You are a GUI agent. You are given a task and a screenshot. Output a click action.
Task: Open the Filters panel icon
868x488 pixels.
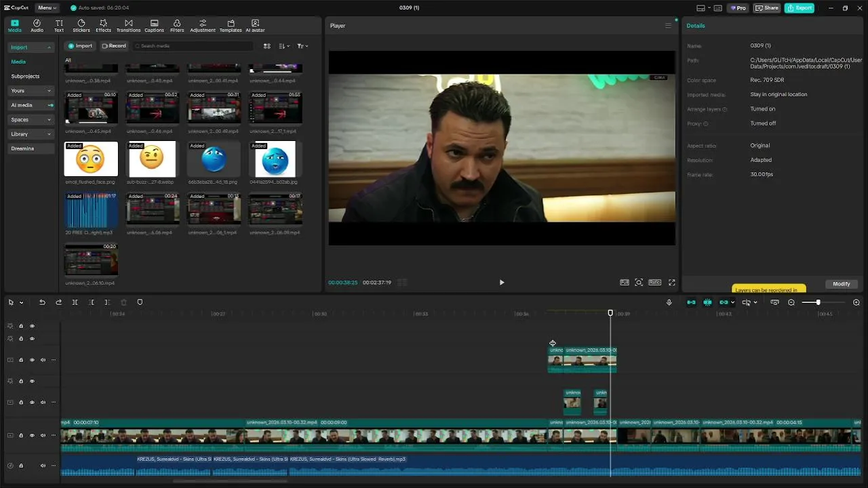tap(177, 26)
